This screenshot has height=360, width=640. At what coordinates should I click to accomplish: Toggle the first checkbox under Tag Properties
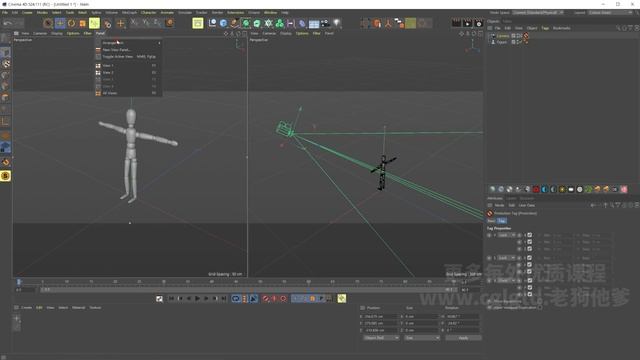tap(530, 235)
